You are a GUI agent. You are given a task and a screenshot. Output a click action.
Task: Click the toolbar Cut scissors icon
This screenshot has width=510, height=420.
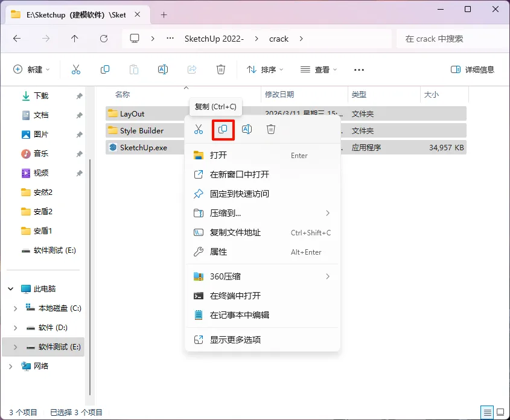point(76,69)
